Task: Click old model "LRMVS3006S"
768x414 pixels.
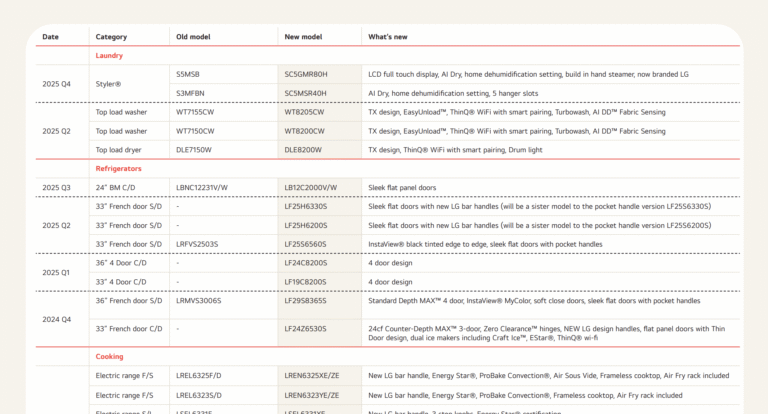Action: click(x=199, y=301)
